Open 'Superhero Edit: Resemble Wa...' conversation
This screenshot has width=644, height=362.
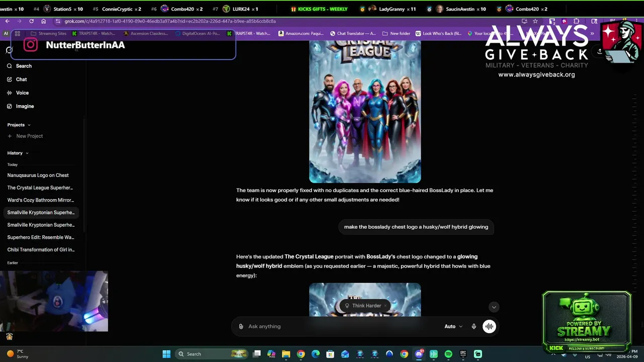click(x=40, y=237)
